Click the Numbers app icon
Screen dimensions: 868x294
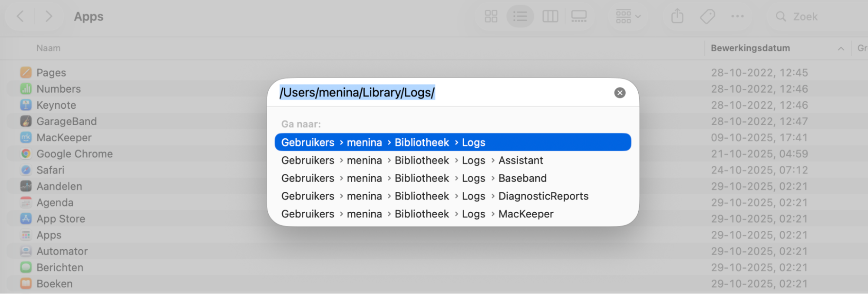click(x=26, y=89)
